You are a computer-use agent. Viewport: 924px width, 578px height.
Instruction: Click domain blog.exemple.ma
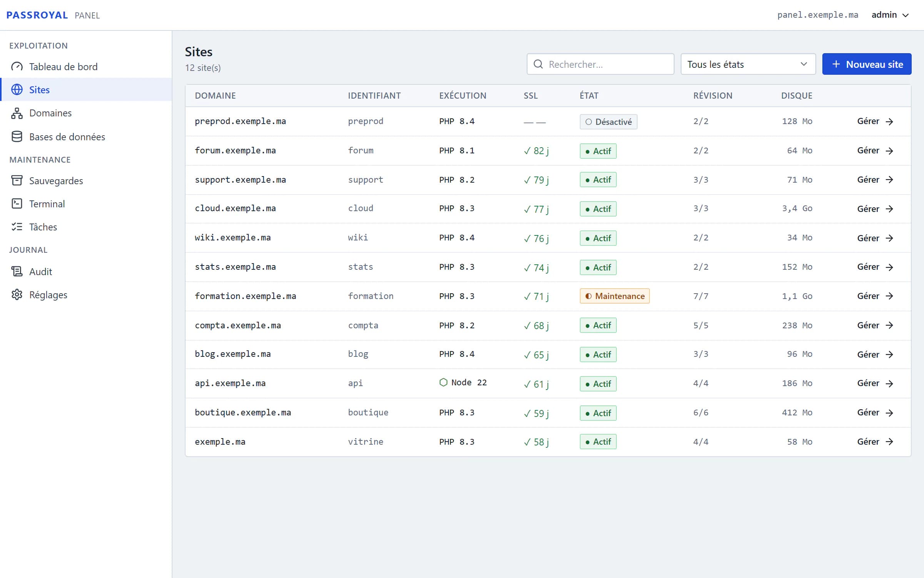tap(233, 354)
